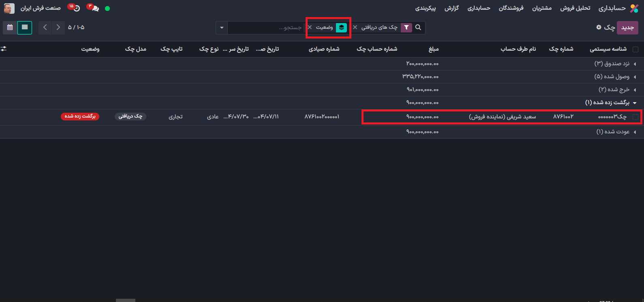
Task: Switch to list view
Action: (25, 27)
